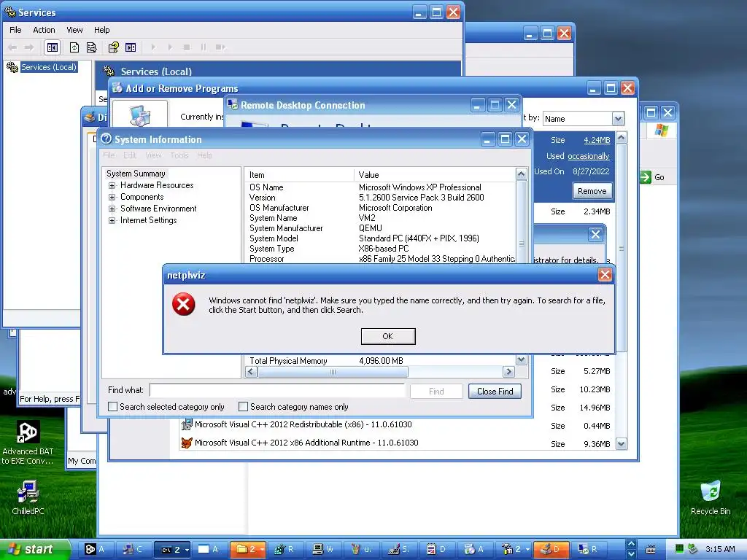Image resolution: width=747 pixels, height=560 pixels.
Task: Click the Visual C++ 2012 Redistributable installer icon
Action: [x=187, y=424]
